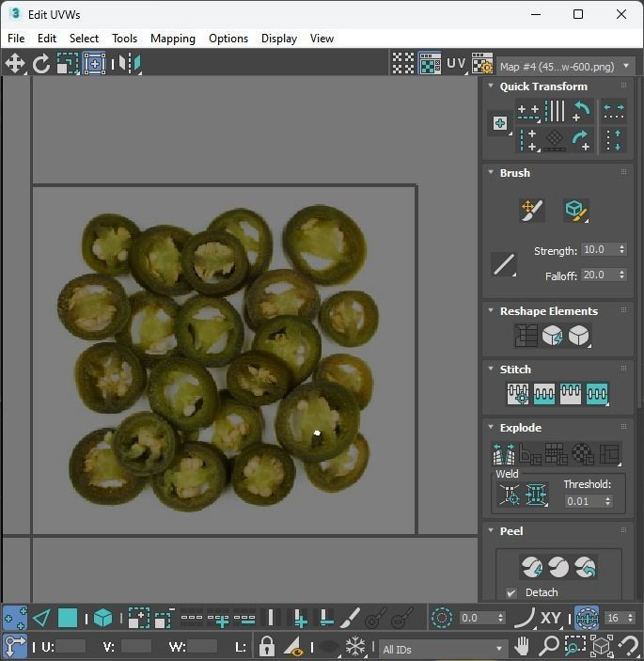
Task: Click the weld Threshold value field
Action: point(584,501)
